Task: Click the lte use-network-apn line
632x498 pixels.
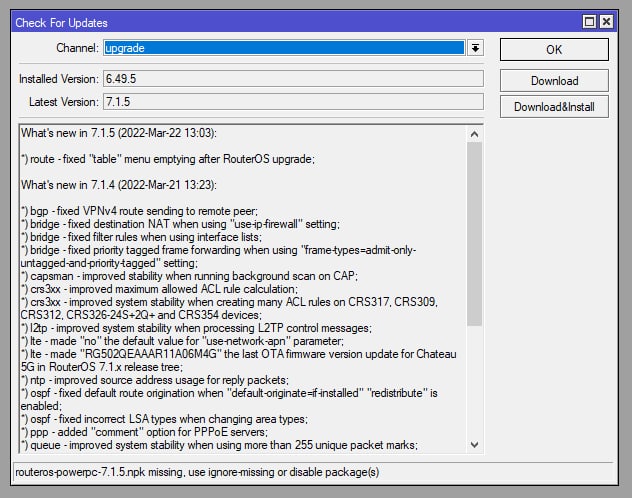Action: (x=182, y=341)
